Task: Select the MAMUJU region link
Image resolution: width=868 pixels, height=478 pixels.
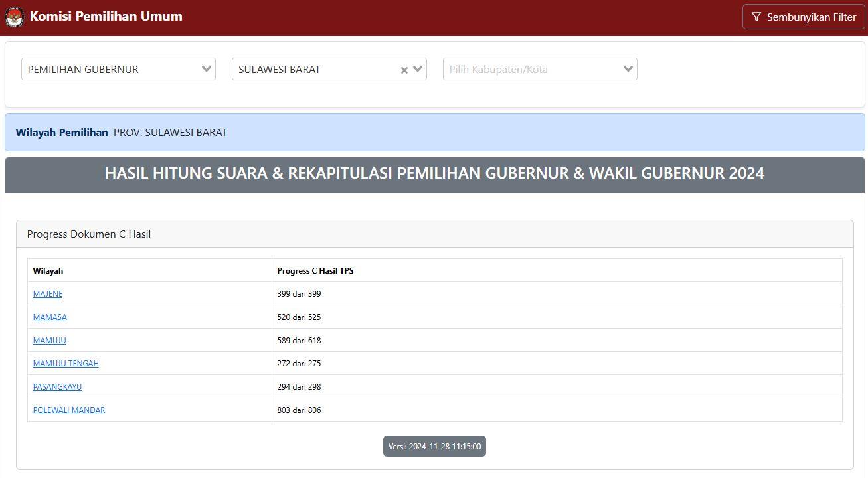Action: coord(50,340)
